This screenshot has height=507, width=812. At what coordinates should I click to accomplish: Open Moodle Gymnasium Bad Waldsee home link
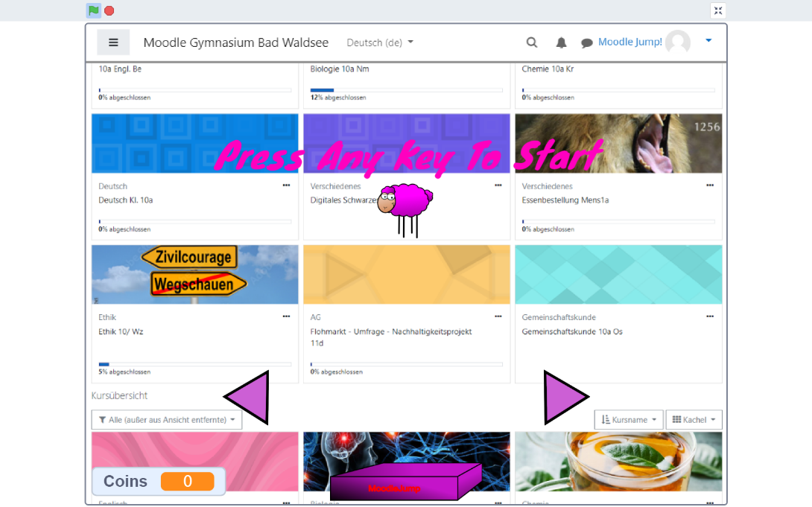(x=235, y=42)
